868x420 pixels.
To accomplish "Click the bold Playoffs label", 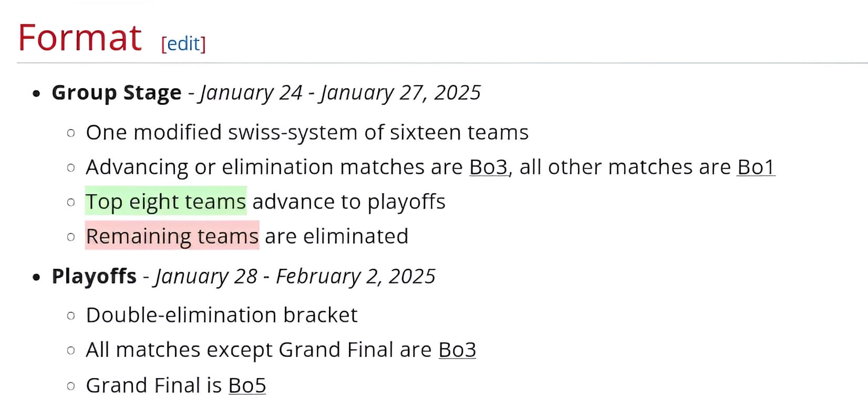I will pyautogui.click(x=94, y=277).
